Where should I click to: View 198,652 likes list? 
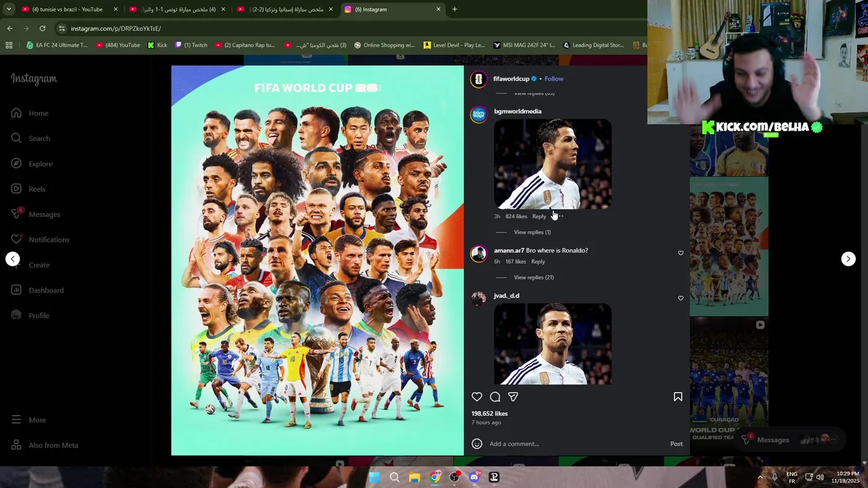coord(490,413)
